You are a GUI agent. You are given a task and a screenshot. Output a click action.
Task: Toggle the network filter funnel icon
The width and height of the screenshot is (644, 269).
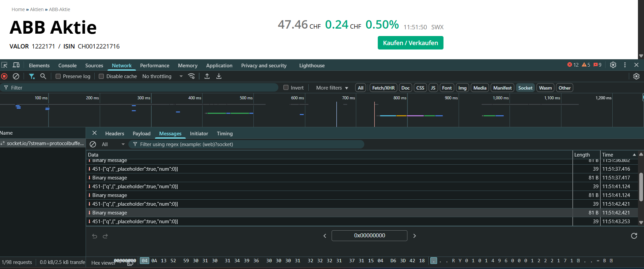[32, 76]
